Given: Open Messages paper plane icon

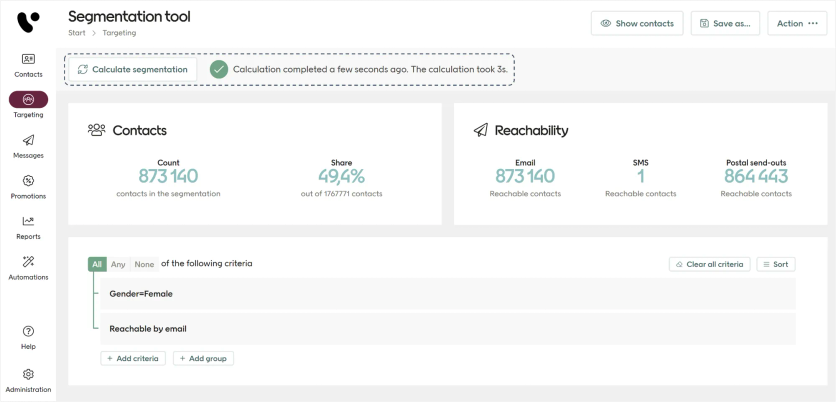Looking at the screenshot, I should click(x=28, y=141).
